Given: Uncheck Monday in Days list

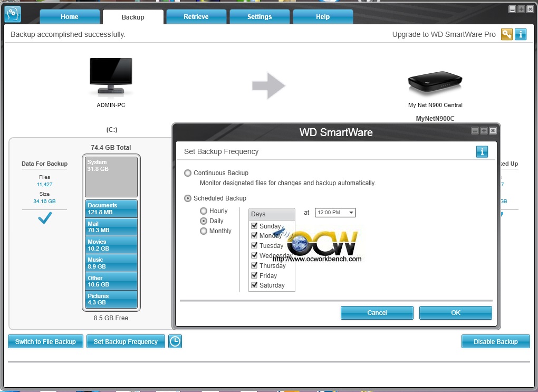Looking at the screenshot, I should click(254, 235).
